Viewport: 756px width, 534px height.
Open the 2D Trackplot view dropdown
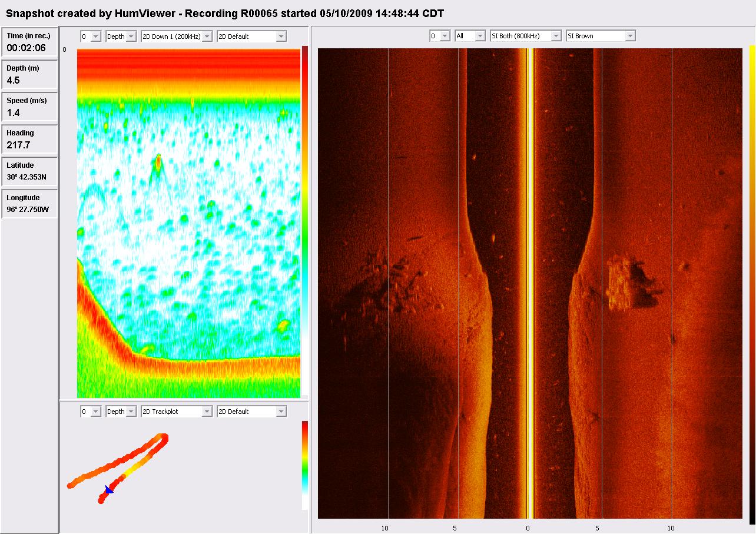tap(177, 412)
